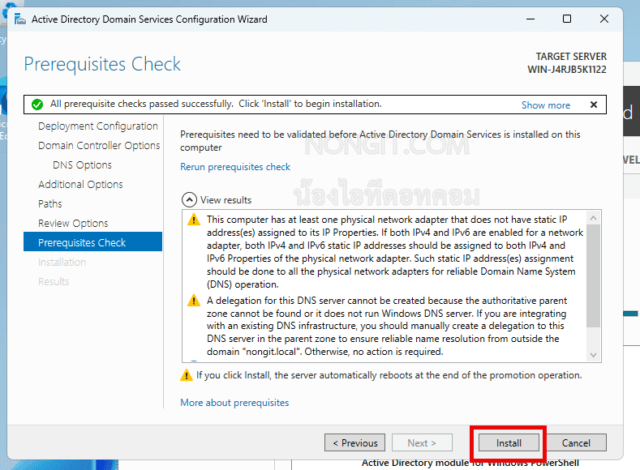
Task: Click the Prerequisites Check page heading
Action: [102, 64]
